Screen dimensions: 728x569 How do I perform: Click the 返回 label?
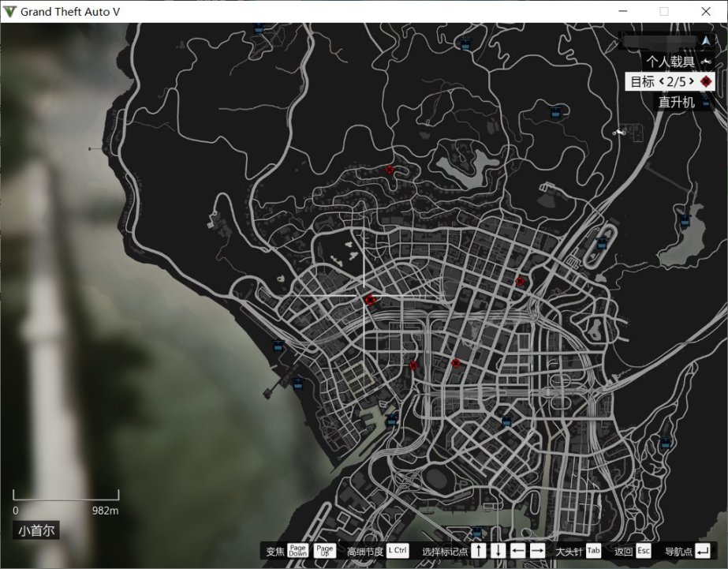[624, 552]
